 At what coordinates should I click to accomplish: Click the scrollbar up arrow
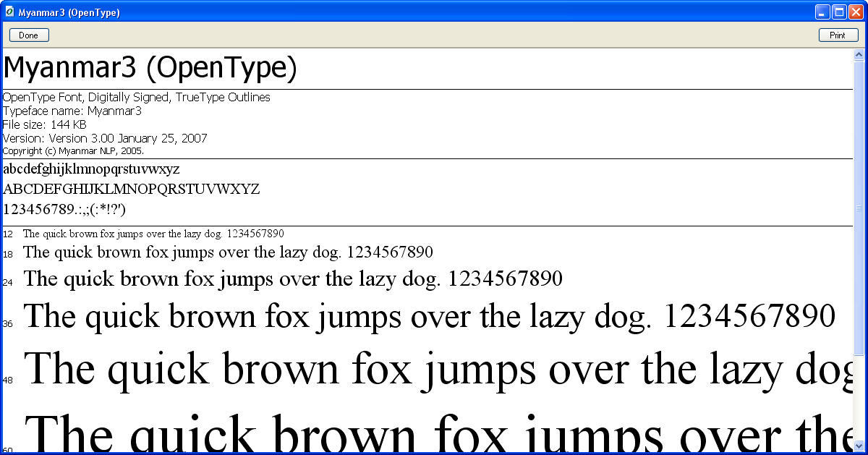[x=859, y=55]
